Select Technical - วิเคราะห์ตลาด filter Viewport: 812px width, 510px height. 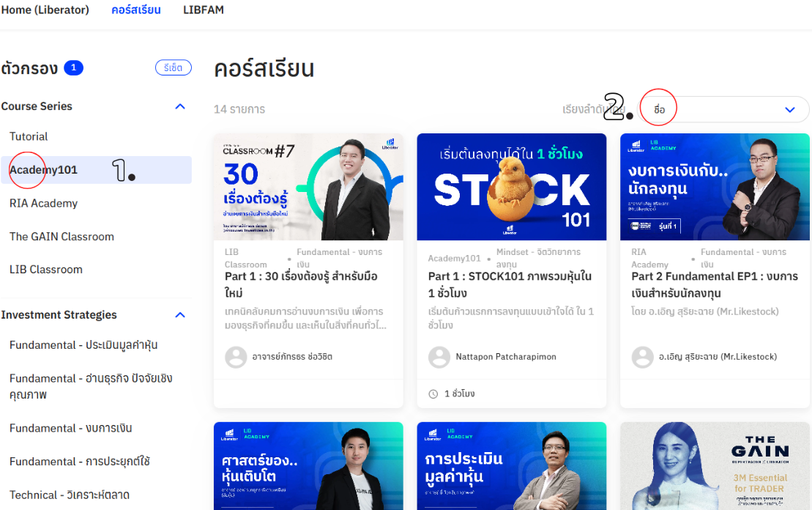click(x=70, y=495)
